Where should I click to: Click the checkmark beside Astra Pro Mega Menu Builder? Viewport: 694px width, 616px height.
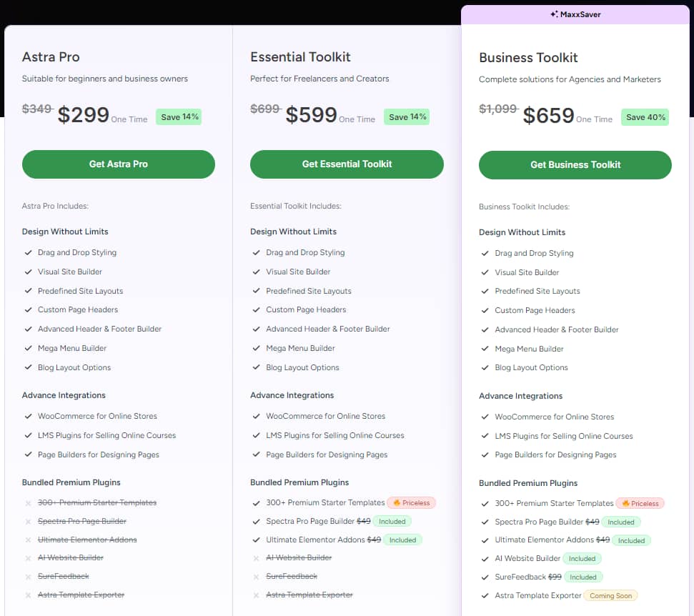tap(29, 348)
